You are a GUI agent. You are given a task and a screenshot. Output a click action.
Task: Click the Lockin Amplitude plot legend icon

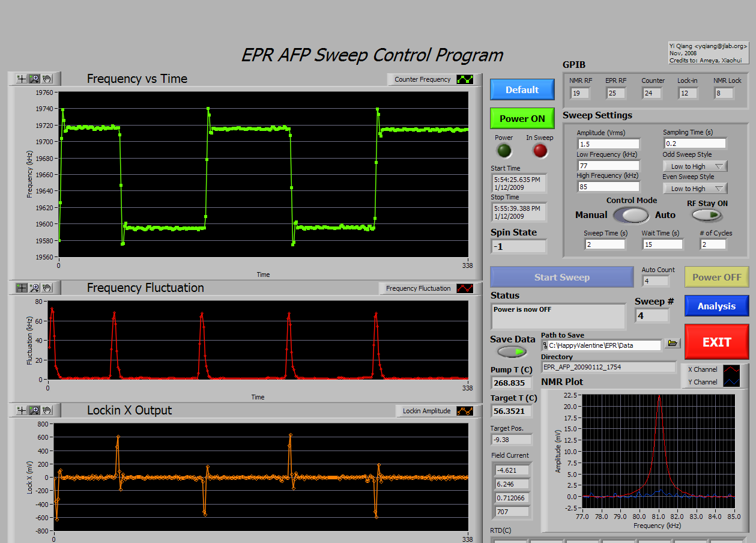tap(465, 411)
